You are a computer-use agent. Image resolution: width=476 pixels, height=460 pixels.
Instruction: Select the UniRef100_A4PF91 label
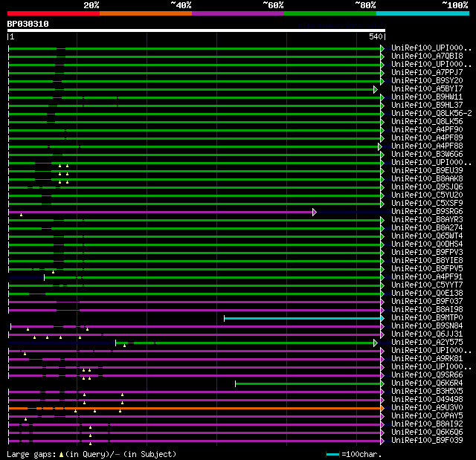coord(427,277)
